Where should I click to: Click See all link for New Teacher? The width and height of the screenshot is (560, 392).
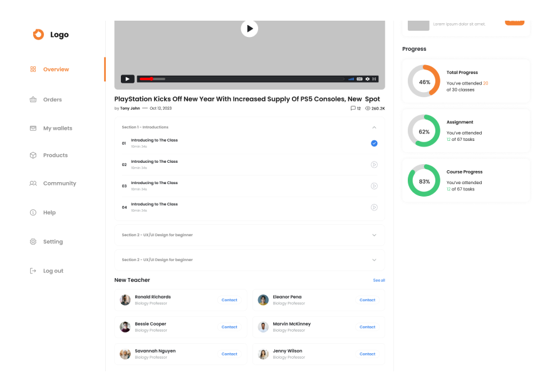click(379, 281)
